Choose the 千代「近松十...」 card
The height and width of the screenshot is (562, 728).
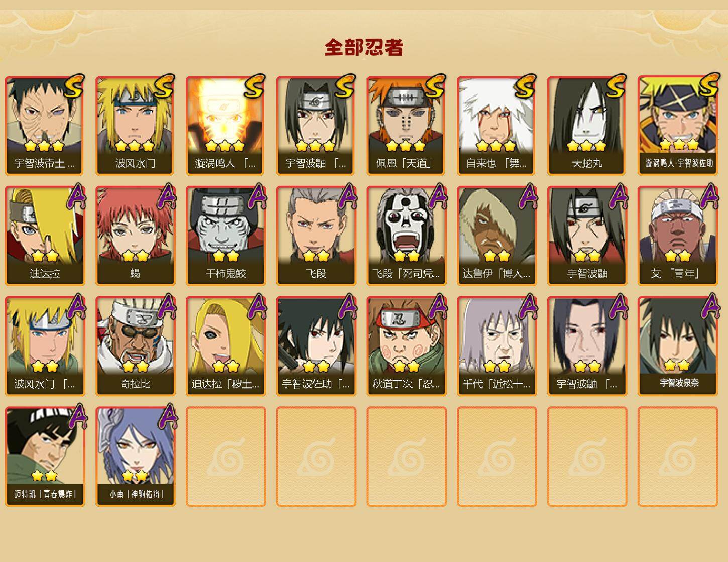click(x=497, y=346)
